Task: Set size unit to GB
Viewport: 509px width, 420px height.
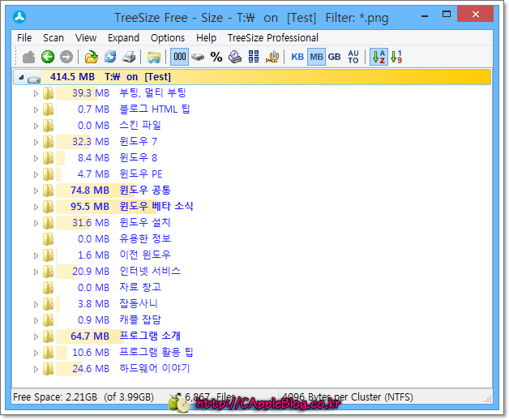Action: [x=335, y=57]
